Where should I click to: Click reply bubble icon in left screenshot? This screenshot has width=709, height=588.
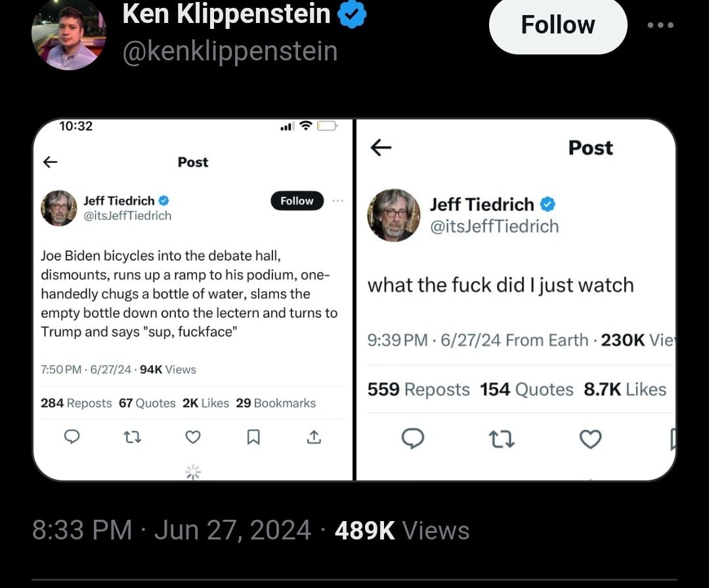[72, 436]
